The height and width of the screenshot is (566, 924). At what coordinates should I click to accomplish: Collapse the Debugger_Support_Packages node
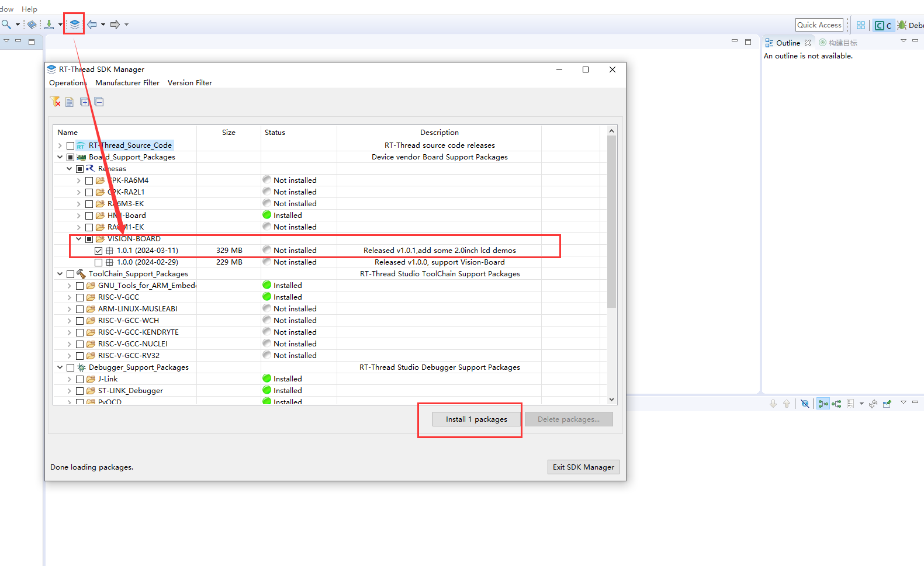pos(60,367)
